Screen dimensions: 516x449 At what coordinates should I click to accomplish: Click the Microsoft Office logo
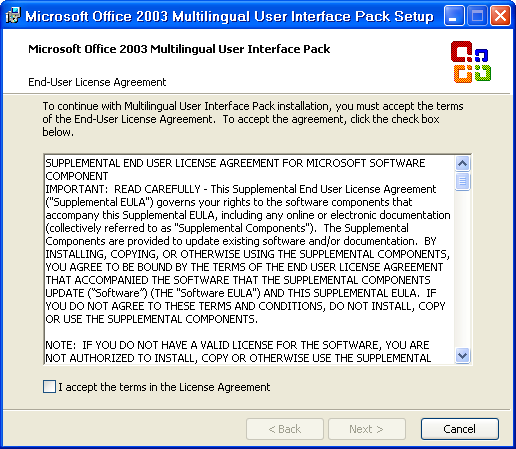click(x=471, y=62)
